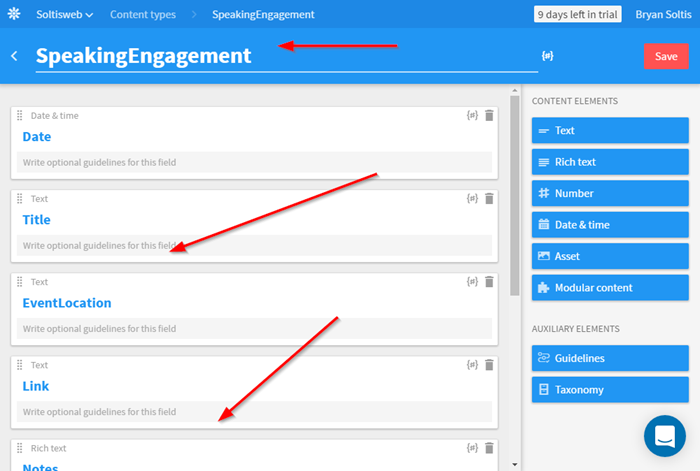Go back using the left chevron

point(14,56)
